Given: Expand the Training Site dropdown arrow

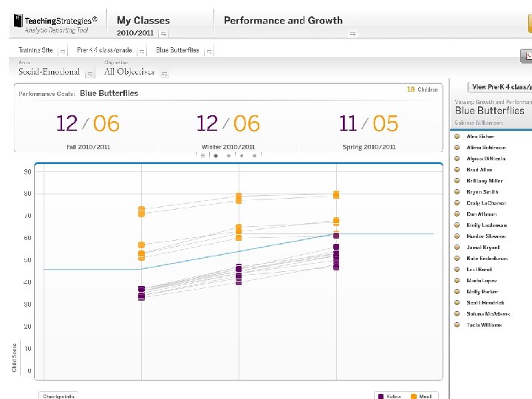Looking at the screenshot, I should (63, 52).
